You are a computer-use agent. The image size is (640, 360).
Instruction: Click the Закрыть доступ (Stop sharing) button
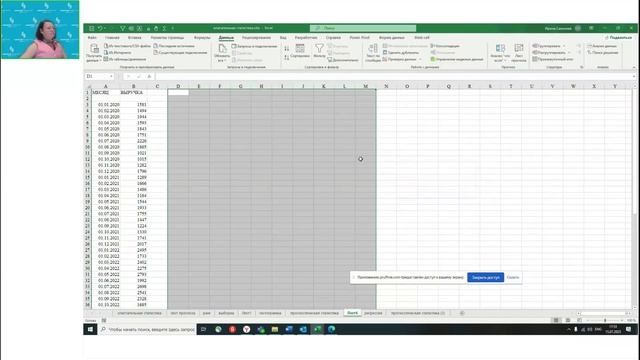tap(485, 277)
